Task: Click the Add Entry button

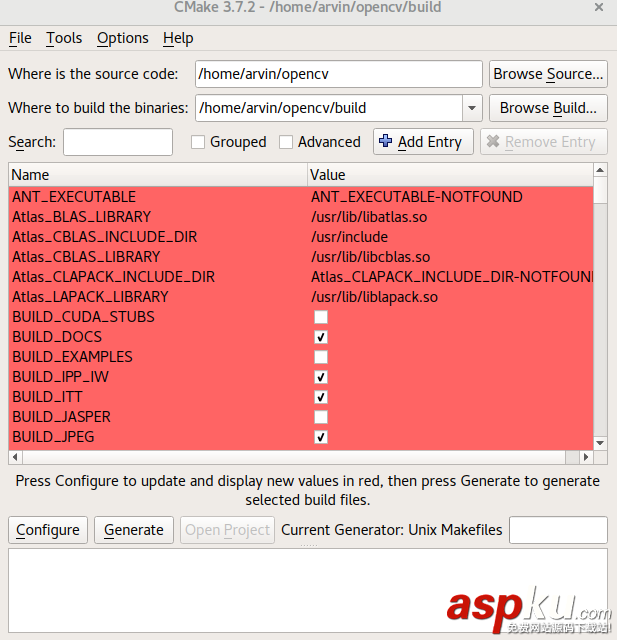Action: pyautogui.click(x=423, y=142)
